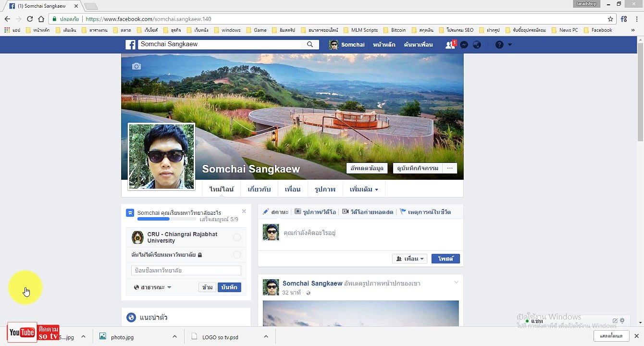Open the ค้นหาเพื่อน link
Image resolution: width=644 pixels, height=346 pixels.
pos(418,45)
